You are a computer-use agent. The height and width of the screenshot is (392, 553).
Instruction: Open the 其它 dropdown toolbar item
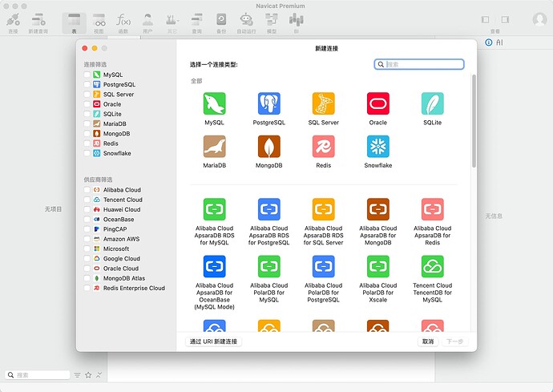[x=172, y=23]
